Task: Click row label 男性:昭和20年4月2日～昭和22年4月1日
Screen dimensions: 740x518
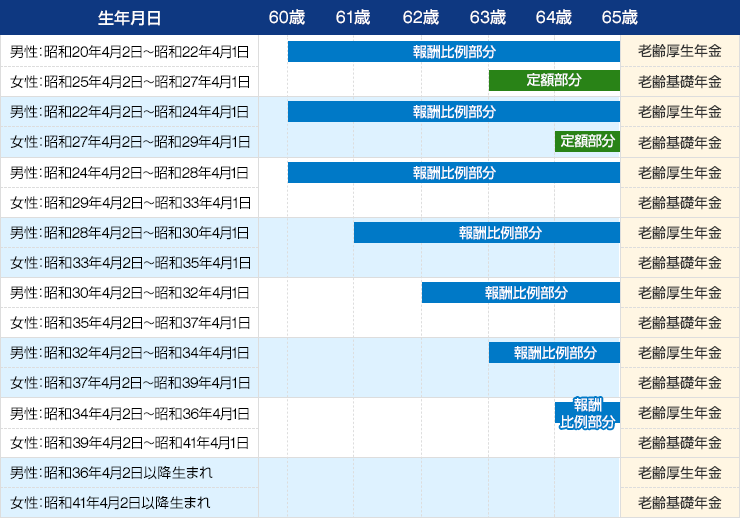Action: click(x=129, y=52)
